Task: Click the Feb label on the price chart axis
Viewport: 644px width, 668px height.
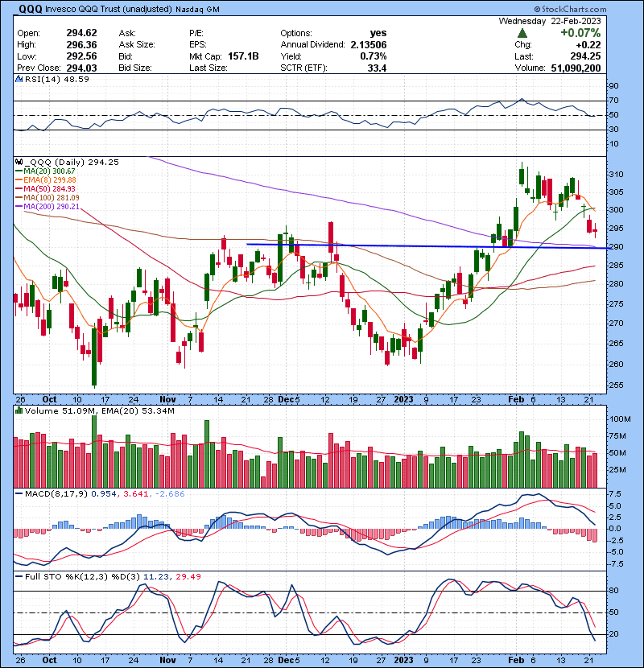Action: tap(516, 399)
